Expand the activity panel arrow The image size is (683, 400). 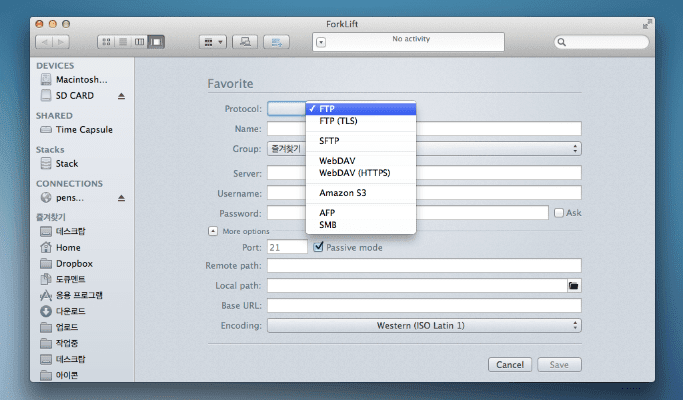point(321,42)
